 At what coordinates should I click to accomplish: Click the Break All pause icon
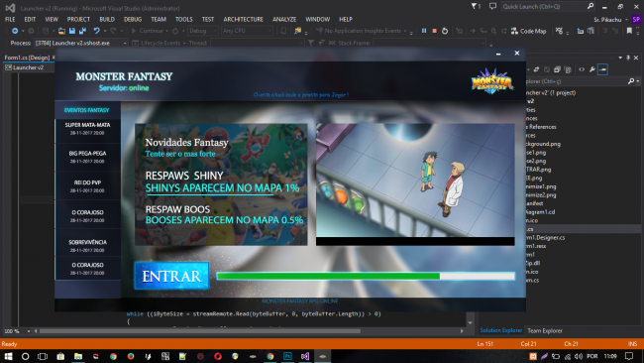(x=424, y=31)
